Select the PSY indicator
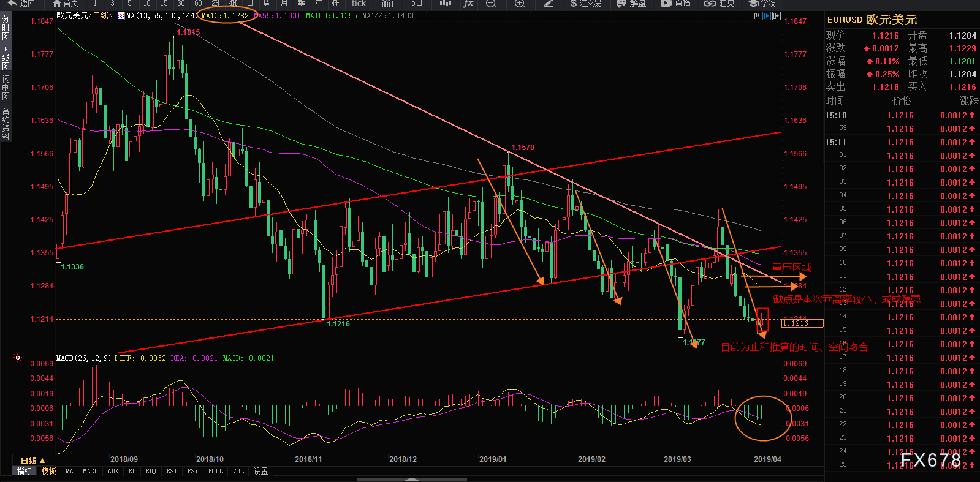The height and width of the screenshot is (482, 980). [192, 471]
